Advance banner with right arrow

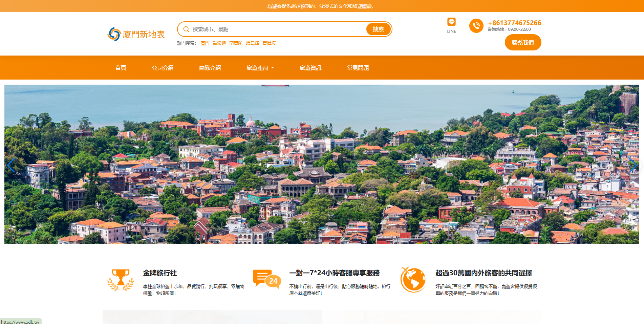[x=632, y=166]
